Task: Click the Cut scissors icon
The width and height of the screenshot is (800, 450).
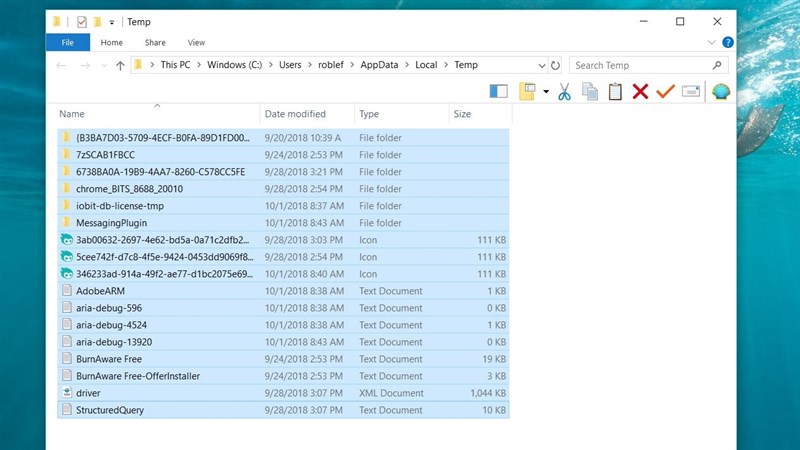Action: pos(564,92)
